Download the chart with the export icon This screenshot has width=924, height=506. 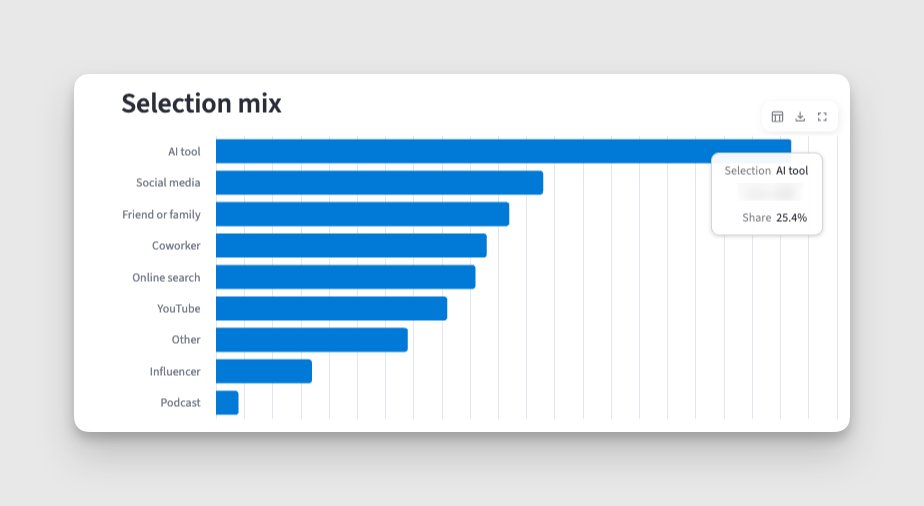pos(800,117)
